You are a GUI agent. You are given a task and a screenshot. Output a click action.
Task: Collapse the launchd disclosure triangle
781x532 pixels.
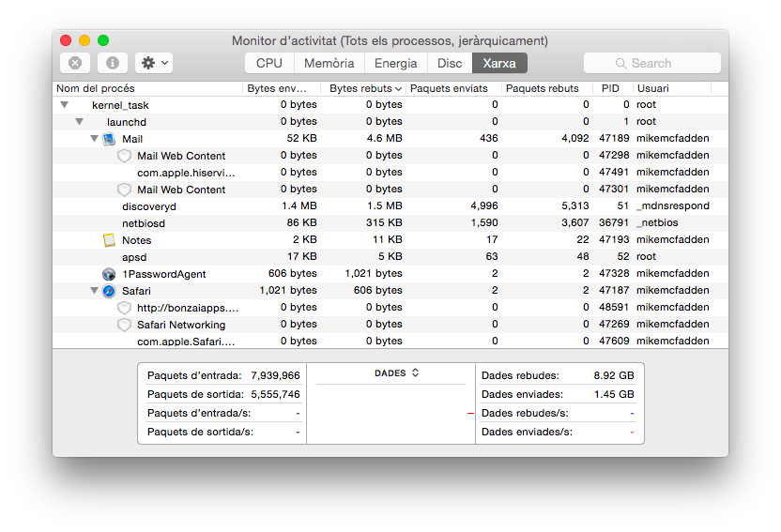pos(79,122)
